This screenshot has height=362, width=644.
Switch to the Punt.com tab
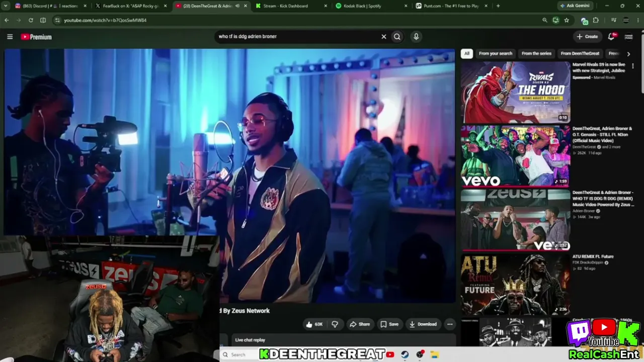pos(452,6)
